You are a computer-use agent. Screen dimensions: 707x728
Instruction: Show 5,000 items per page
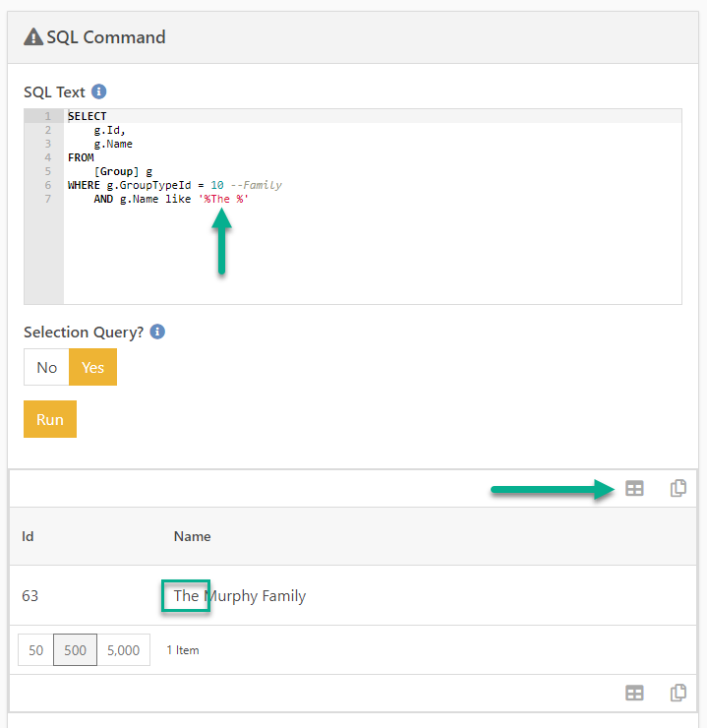click(123, 650)
